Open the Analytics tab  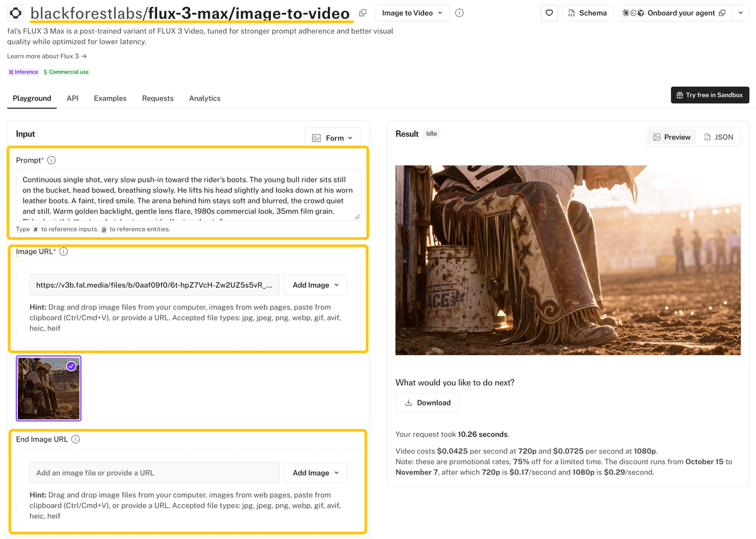point(205,98)
